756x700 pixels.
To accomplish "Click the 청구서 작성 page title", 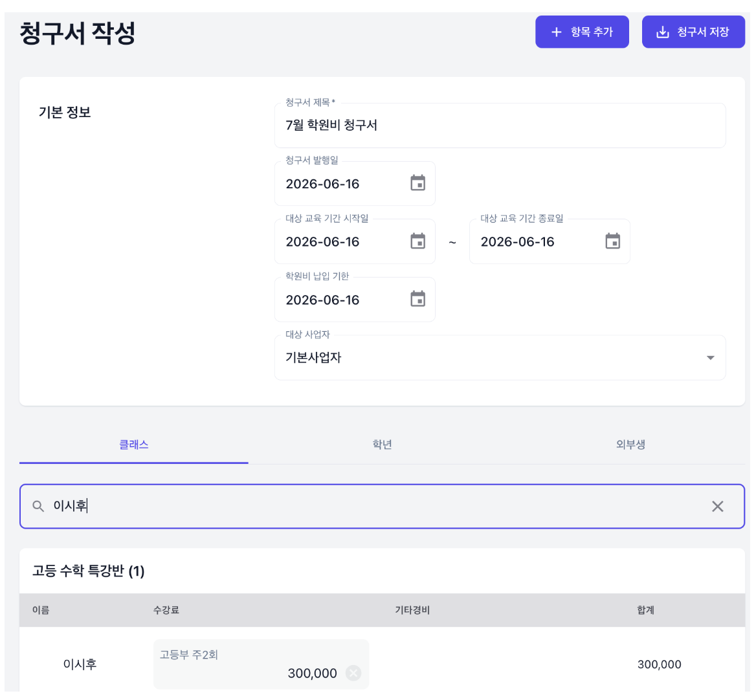I will 78,33.
